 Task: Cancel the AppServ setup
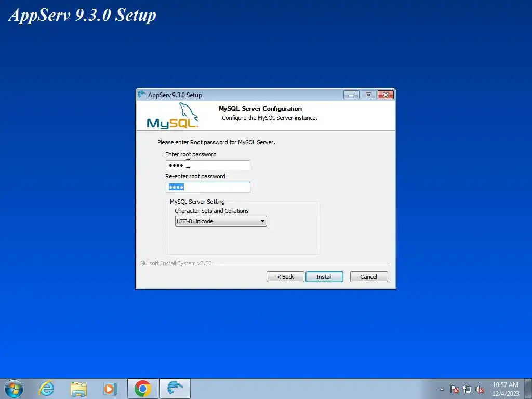tap(368, 277)
